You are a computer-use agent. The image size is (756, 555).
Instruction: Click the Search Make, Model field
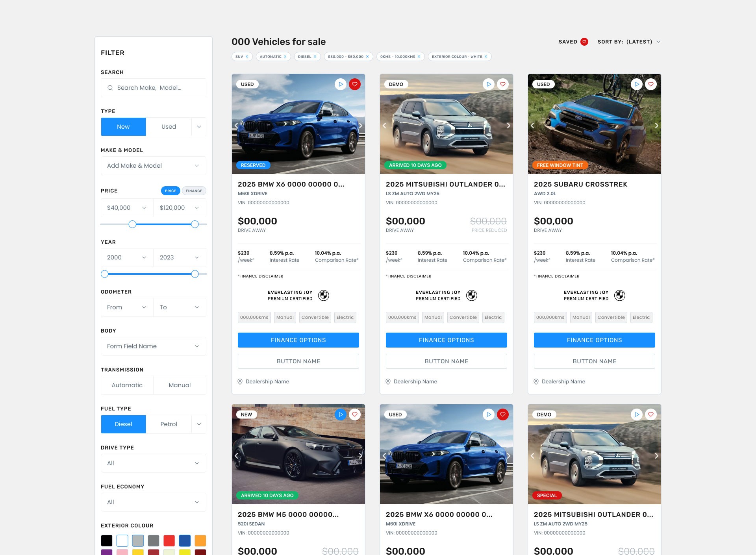[154, 88]
